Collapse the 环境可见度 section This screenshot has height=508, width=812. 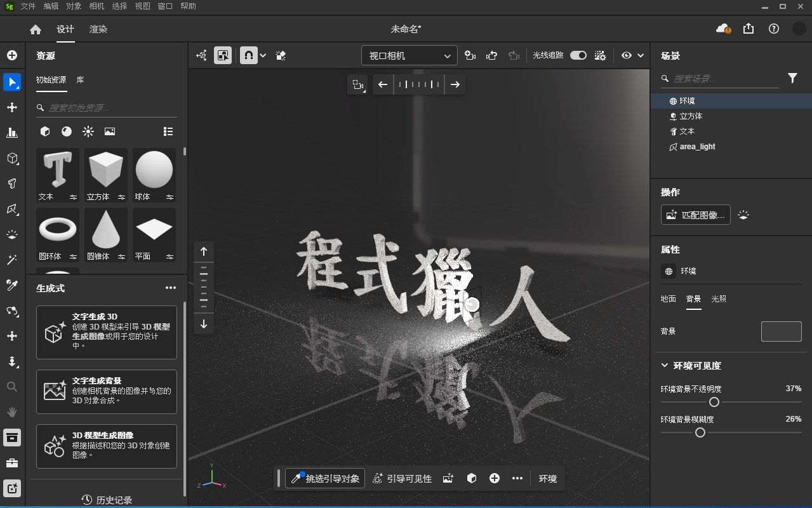pos(665,366)
